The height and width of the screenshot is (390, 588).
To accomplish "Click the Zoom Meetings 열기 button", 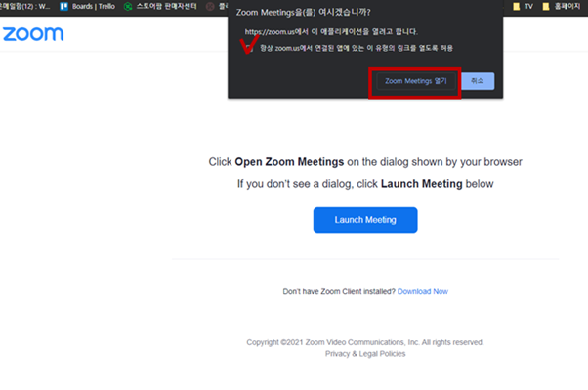I will click(x=415, y=81).
